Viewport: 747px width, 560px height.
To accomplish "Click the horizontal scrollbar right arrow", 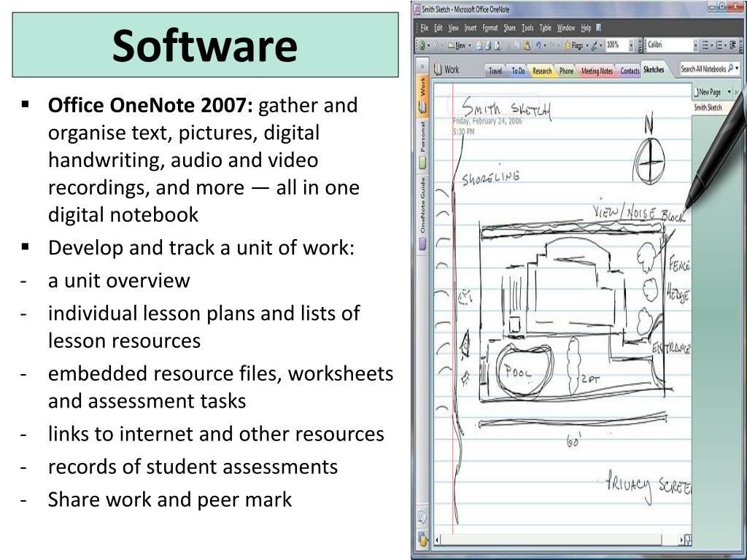I will tap(681, 540).
